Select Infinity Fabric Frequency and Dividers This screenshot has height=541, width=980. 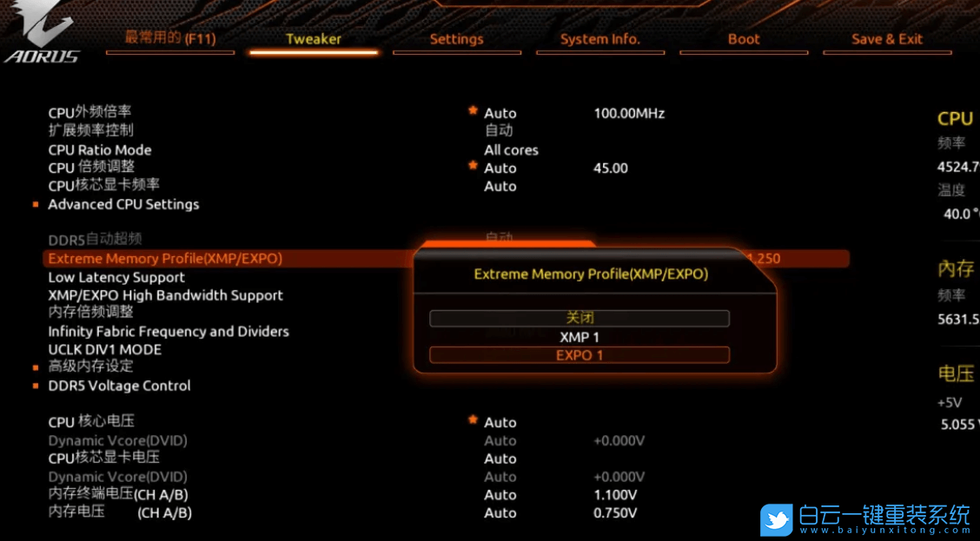click(x=169, y=331)
